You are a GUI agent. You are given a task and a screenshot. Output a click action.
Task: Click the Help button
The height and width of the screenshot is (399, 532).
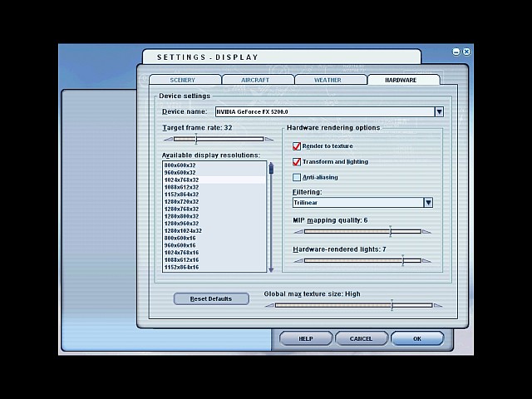tap(306, 338)
